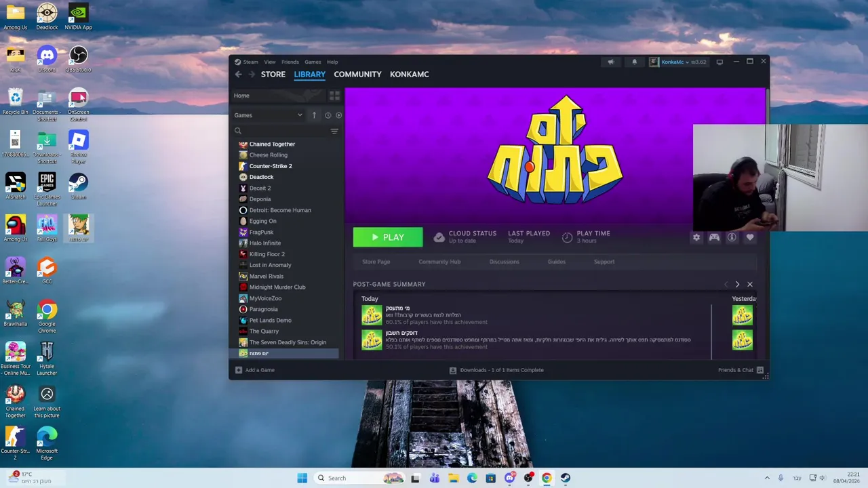Click the Steam back navigation arrow
This screenshot has height=488, width=868.
[x=238, y=75]
